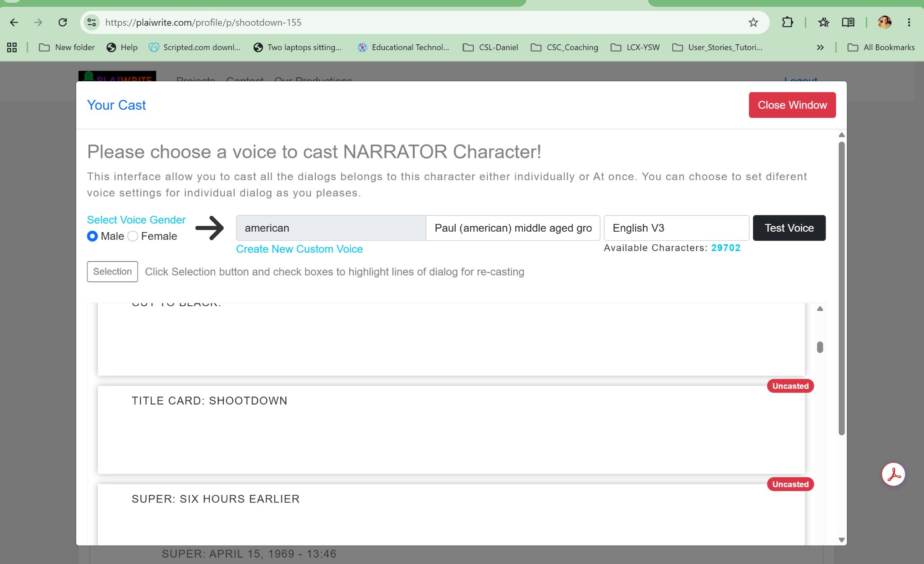Open the apps grid in bookmarks bar

(12, 47)
